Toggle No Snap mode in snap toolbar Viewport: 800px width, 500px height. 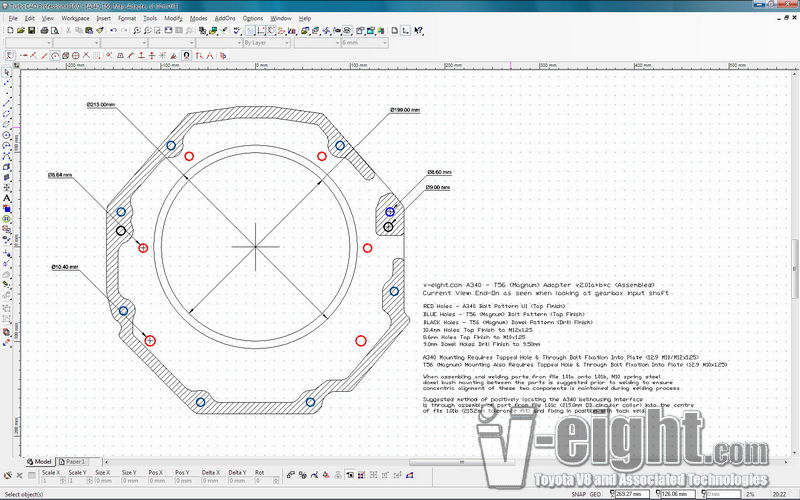(10, 56)
